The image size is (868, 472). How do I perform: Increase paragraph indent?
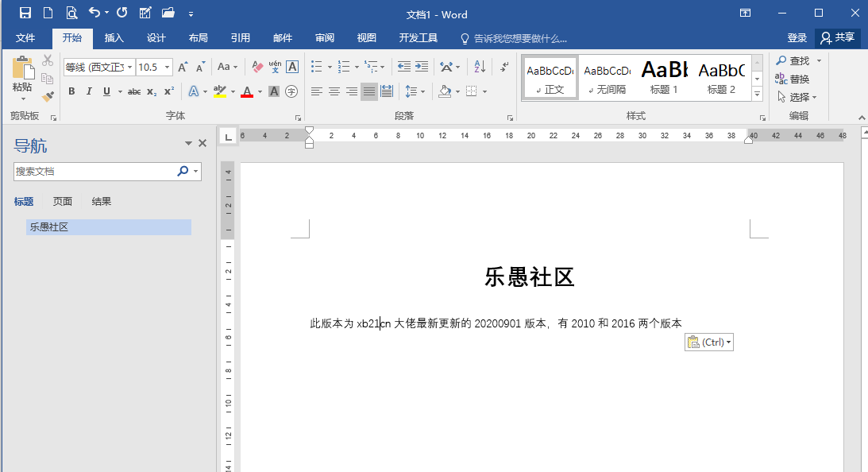click(422, 67)
